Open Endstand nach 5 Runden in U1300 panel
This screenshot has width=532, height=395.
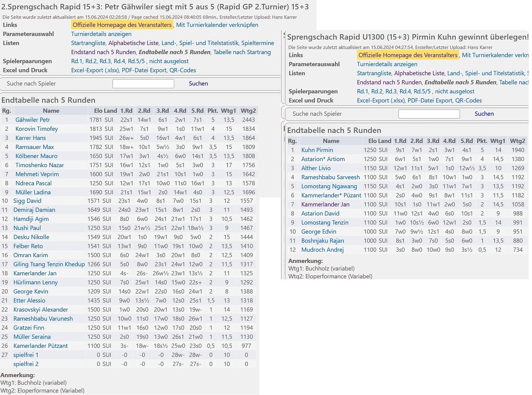click(389, 82)
